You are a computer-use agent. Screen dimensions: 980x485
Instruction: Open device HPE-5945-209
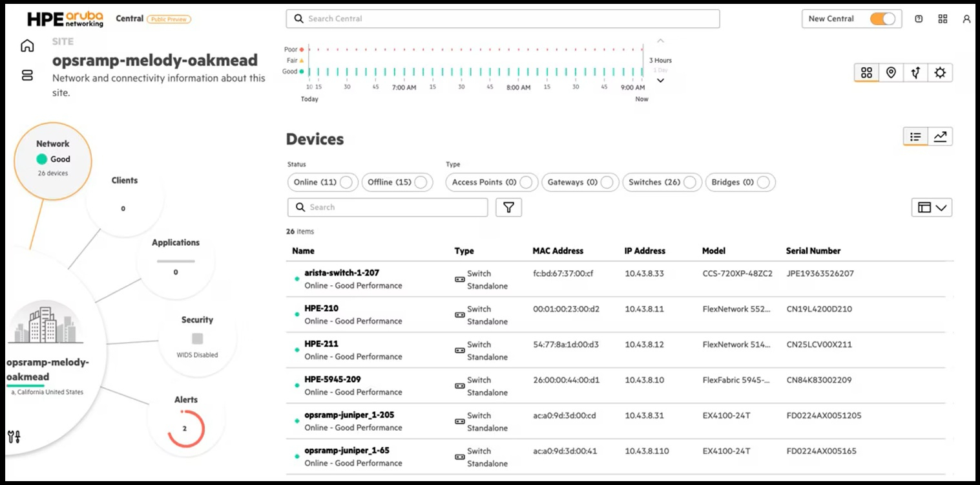(332, 380)
